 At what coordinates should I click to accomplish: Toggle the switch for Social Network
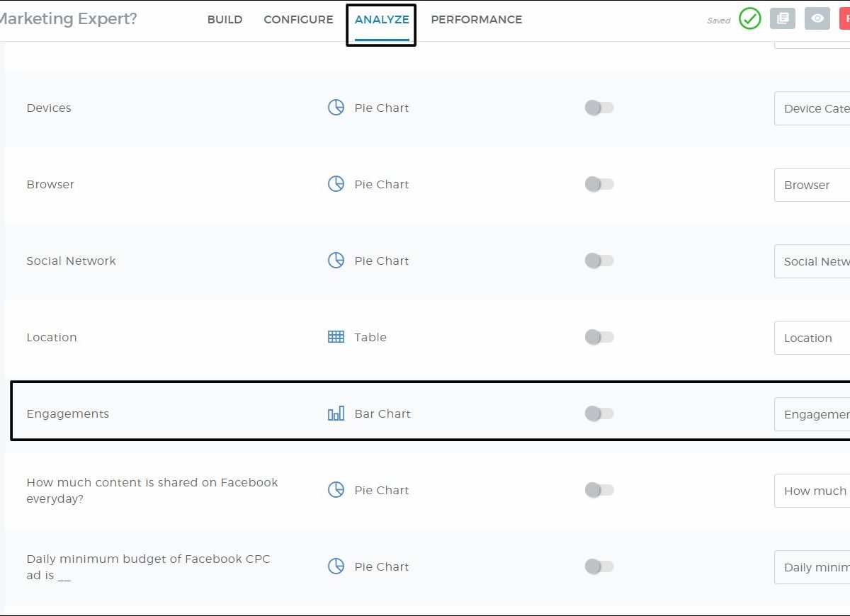click(x=599, y=261)
